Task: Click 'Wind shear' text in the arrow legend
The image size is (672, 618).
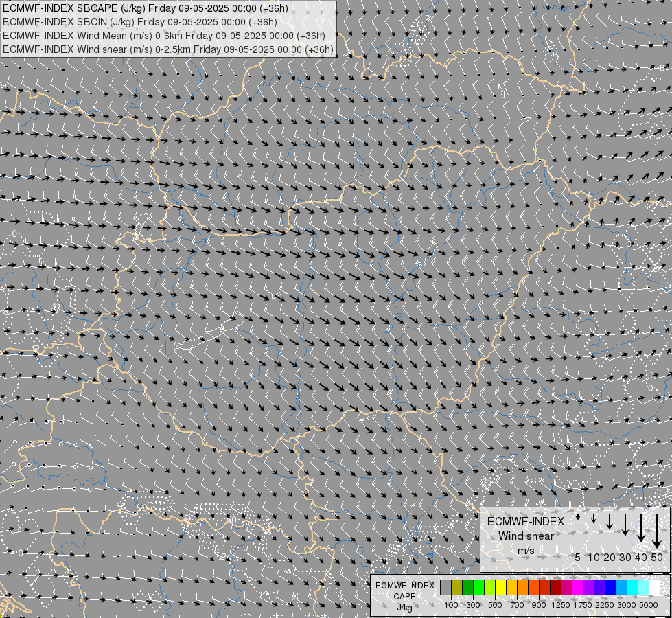Action: pyautogui.click(x=526, y=536)
